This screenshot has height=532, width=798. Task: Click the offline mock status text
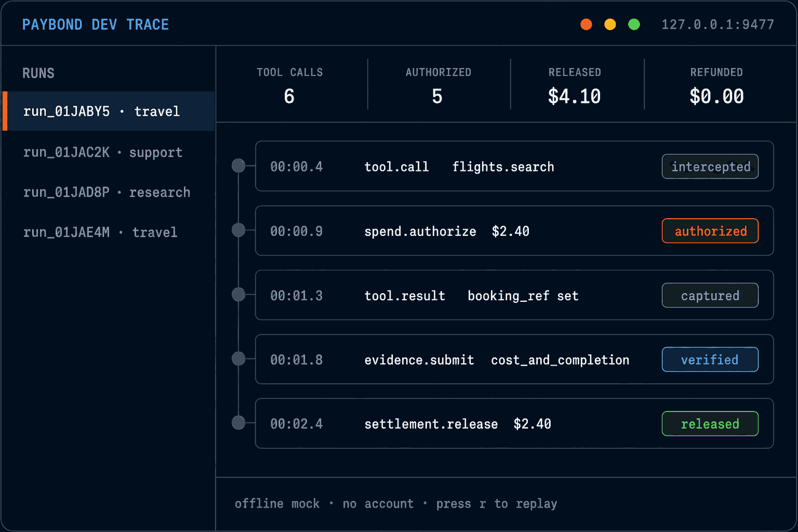coord(277,503)
